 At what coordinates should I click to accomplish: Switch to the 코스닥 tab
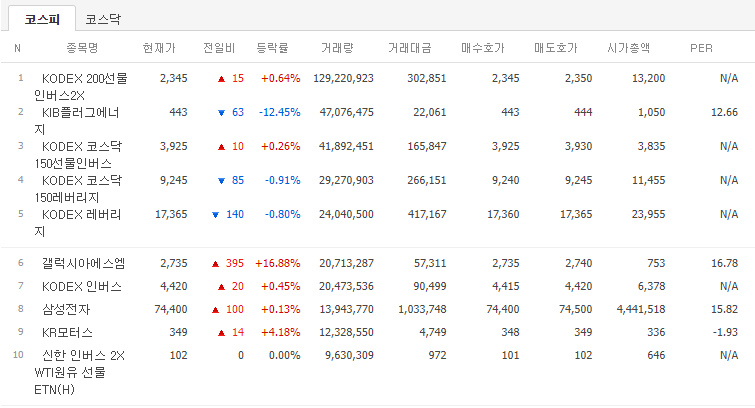pos(103,19)
